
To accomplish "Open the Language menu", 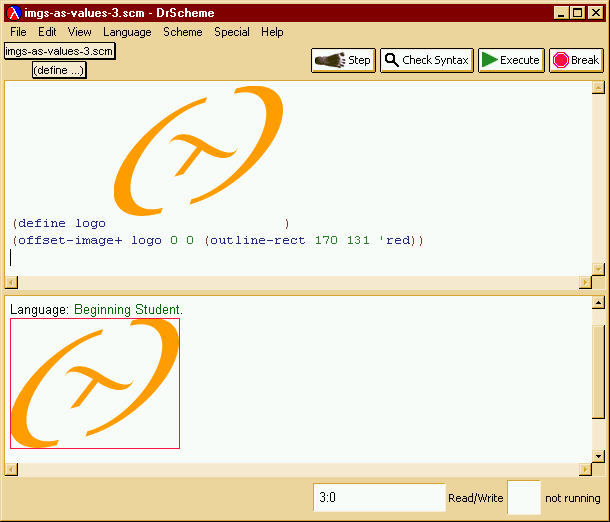I will [127, 32].
